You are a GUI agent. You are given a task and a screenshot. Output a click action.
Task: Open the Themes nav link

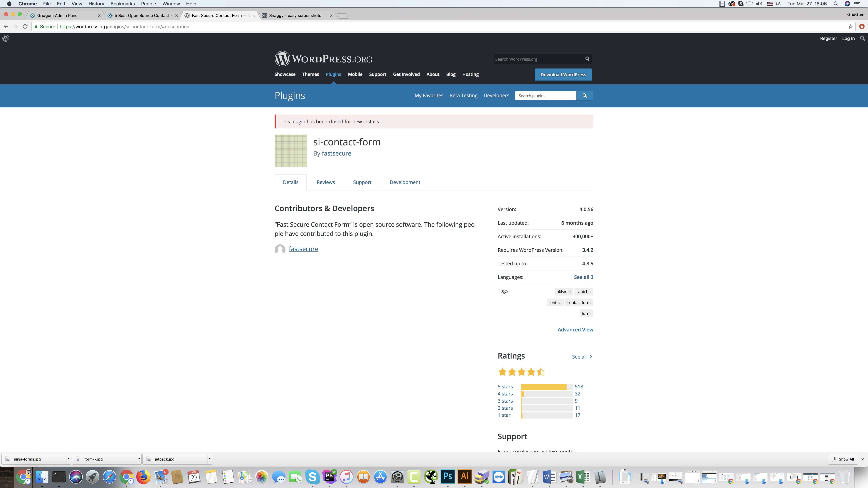point(310,74)
